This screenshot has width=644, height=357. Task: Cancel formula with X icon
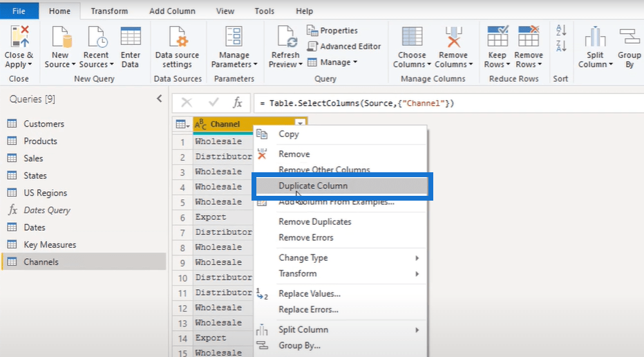(x=187, y=102)
